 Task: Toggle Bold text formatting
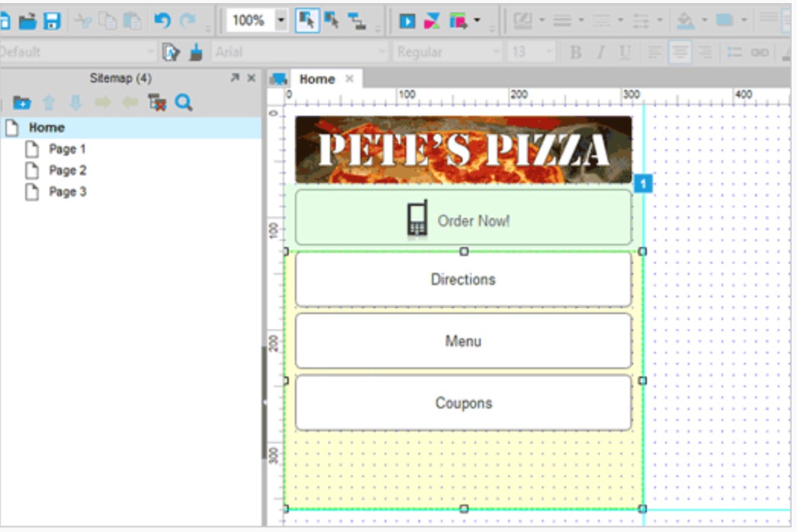click(576, 53)
